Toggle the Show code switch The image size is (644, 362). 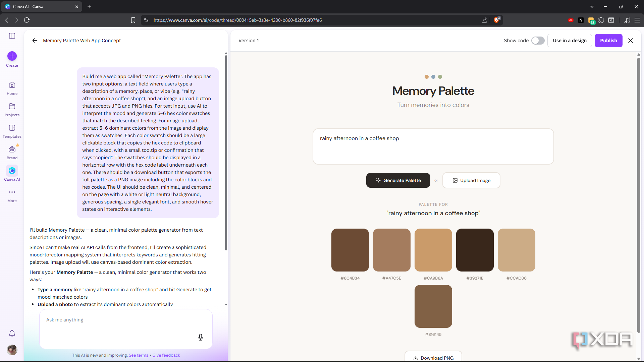point(538,41)
